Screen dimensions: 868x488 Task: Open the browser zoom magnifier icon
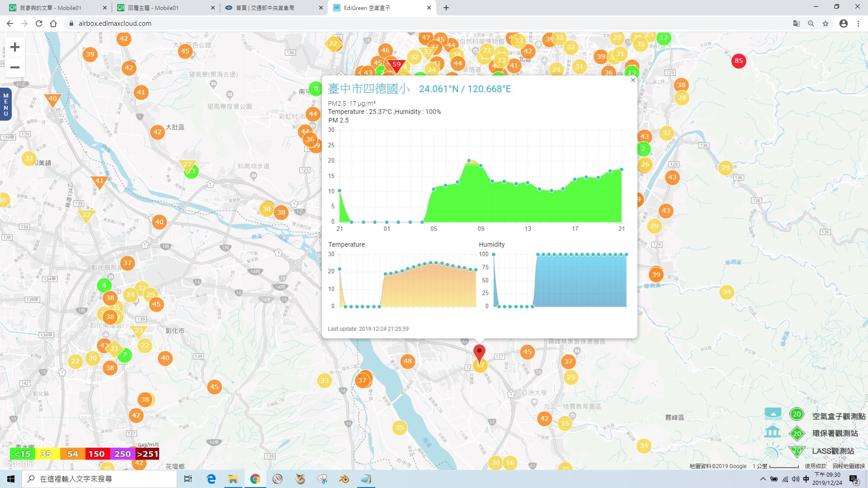(x=811, y=23)
